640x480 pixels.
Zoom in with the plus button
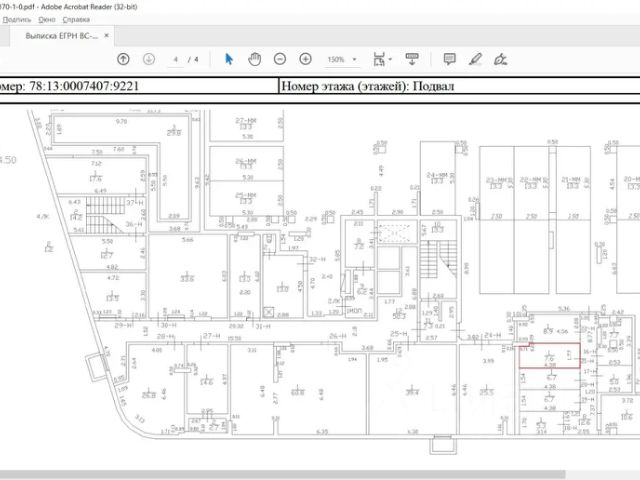pos(305,59)
